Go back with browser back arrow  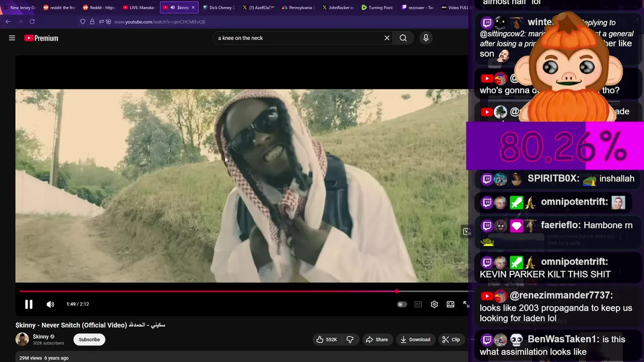(x=8, y=22)
